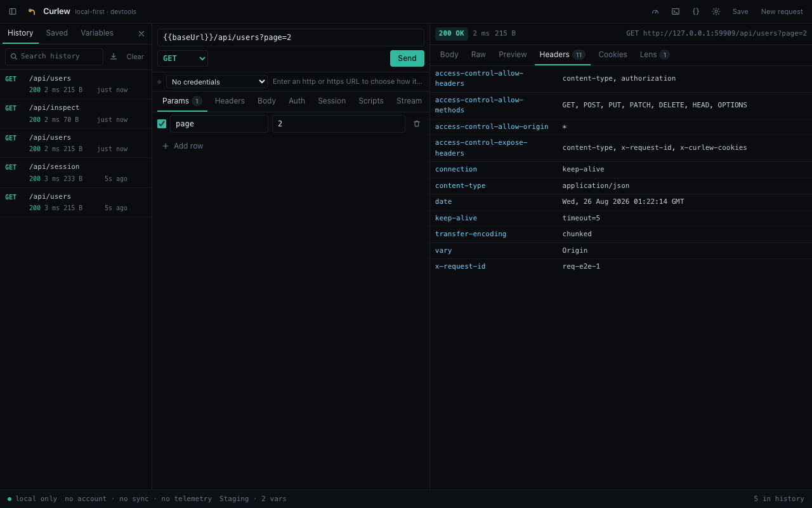The image size is (812, 508).
Task: Click the 200 OK status badge
Action: click(x=452, y=34)
